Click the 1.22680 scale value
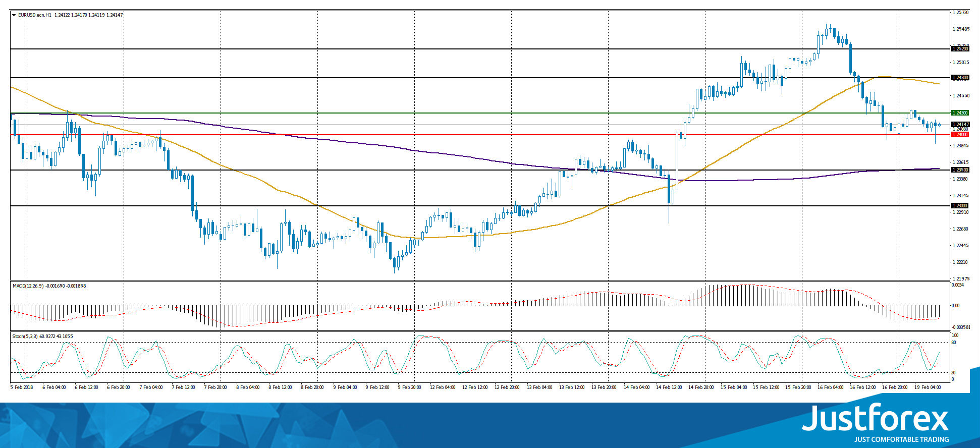 pos(960,229)
